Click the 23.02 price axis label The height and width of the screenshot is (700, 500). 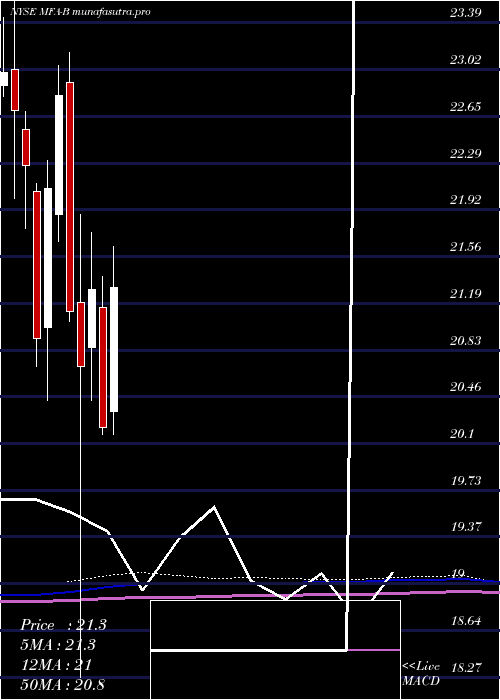tap(465, 59)
